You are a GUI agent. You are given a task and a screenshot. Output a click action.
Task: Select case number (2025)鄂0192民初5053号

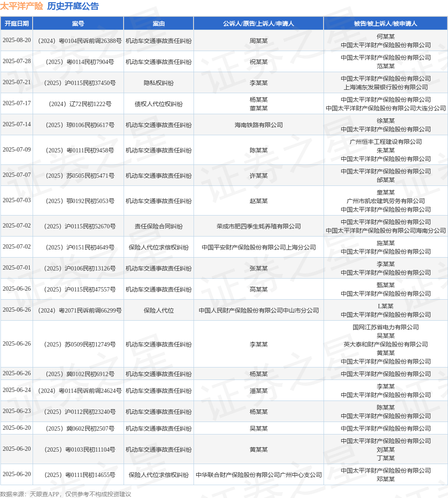(79, 201)
